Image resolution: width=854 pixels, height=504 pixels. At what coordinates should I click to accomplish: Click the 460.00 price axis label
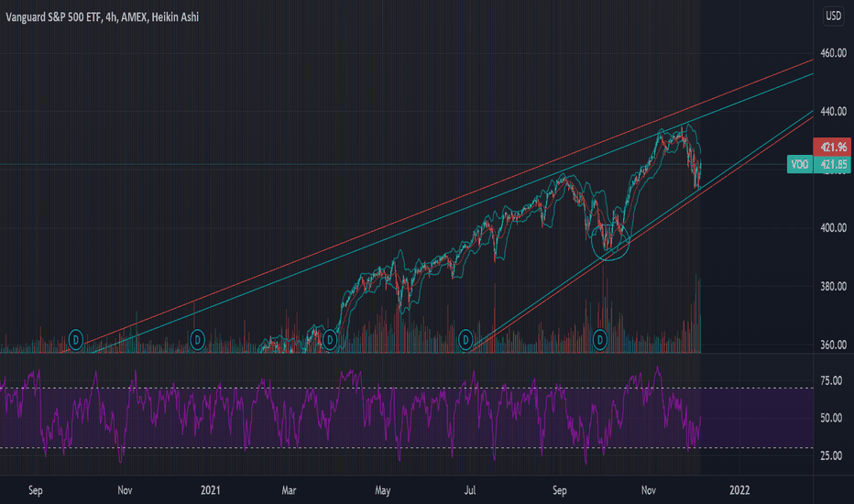(x=833, y=53)
